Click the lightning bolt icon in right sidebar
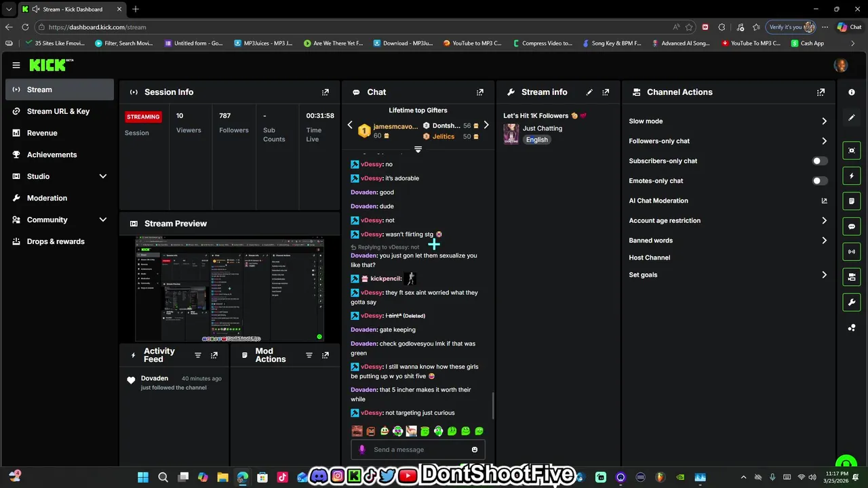Viewport: 868px width, 488px height. [852, 176]
